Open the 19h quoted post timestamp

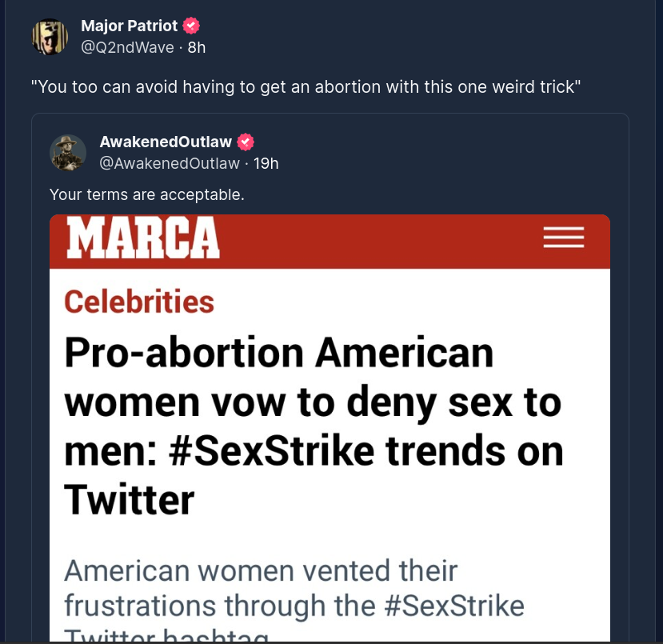click(x=266, y=163)
